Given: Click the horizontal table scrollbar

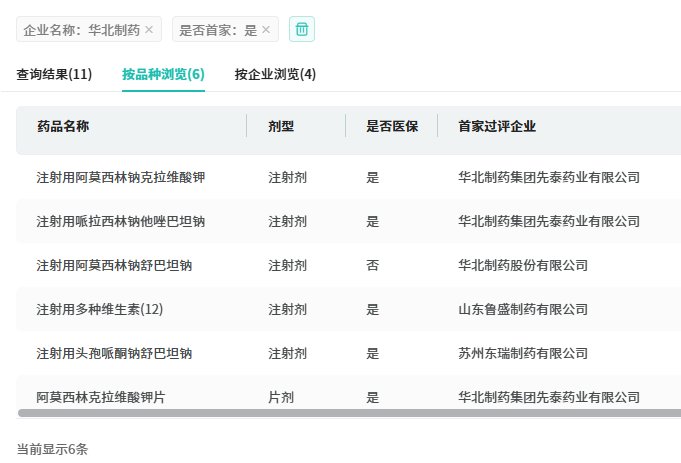Looking at the screenshot, I should (x=340, y=413).
